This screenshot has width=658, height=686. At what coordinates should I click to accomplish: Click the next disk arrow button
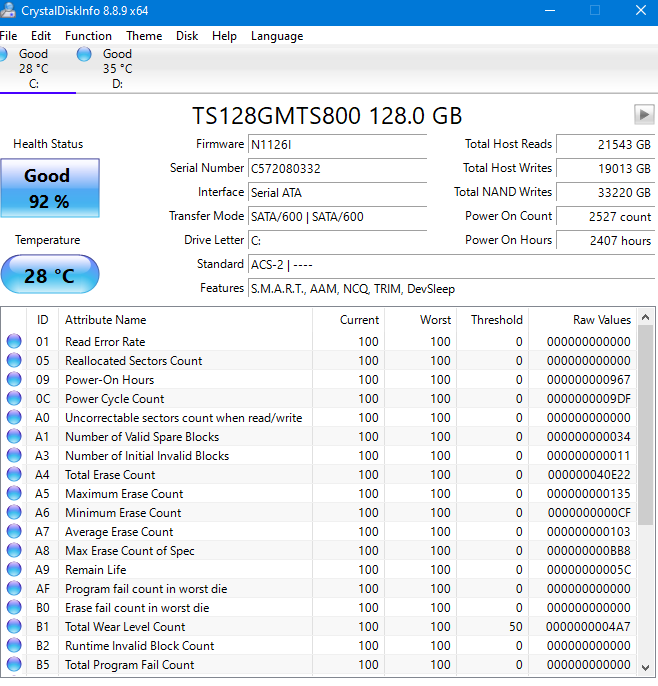tap(644, 115)
